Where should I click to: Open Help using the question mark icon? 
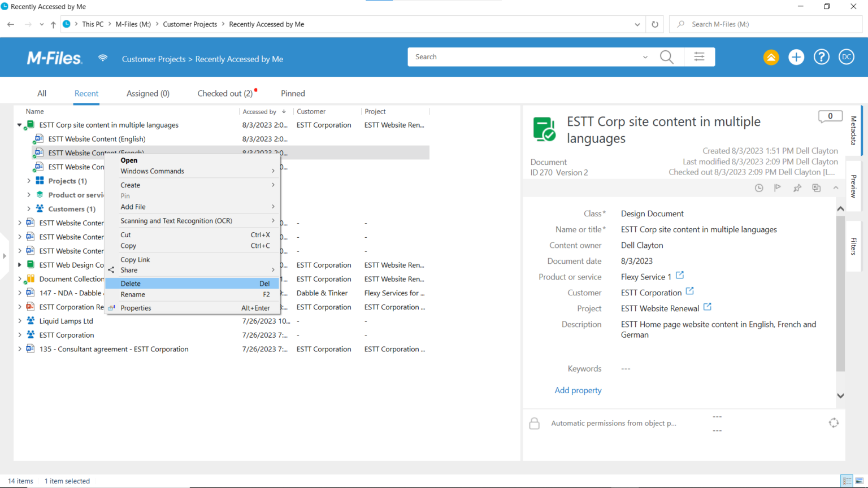coord(821,56)
